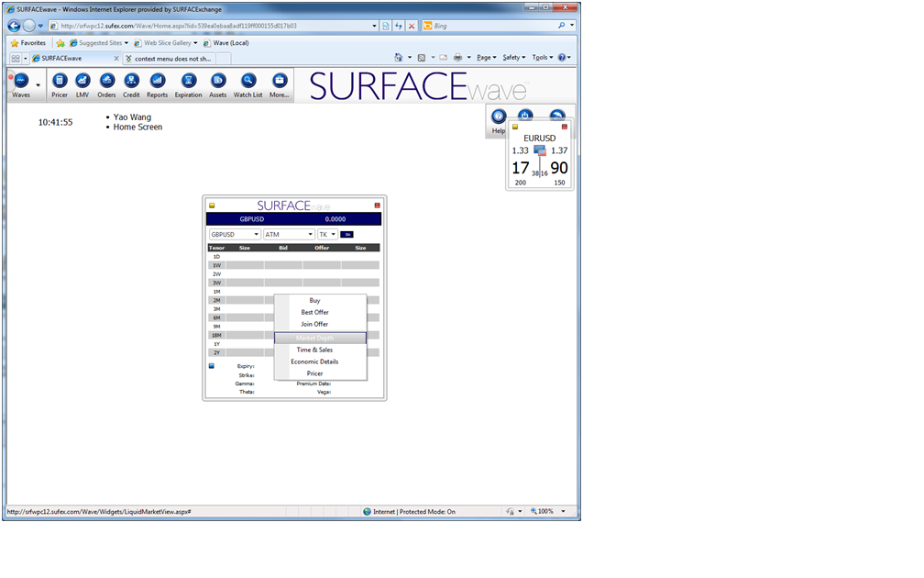Screen dimensions: 924x578
Task: Refresh the page with the refresh icon
Action: click(x=399, y=26)
